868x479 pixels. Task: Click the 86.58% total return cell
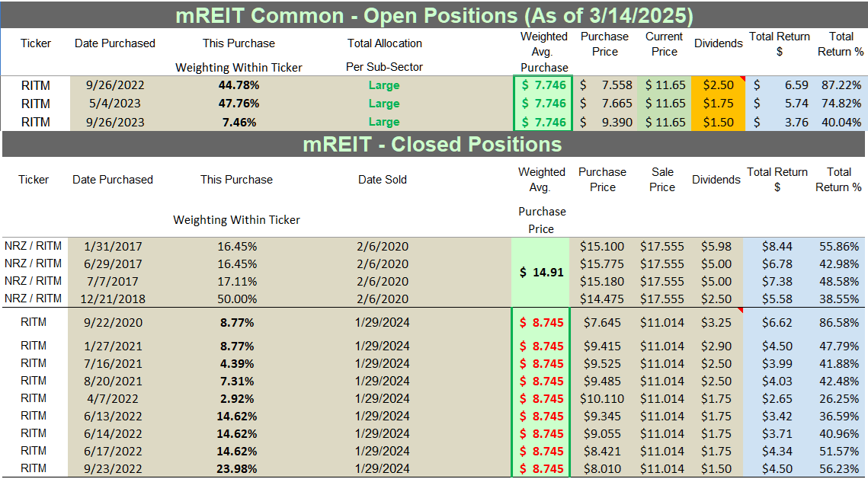tap(839, 322)
